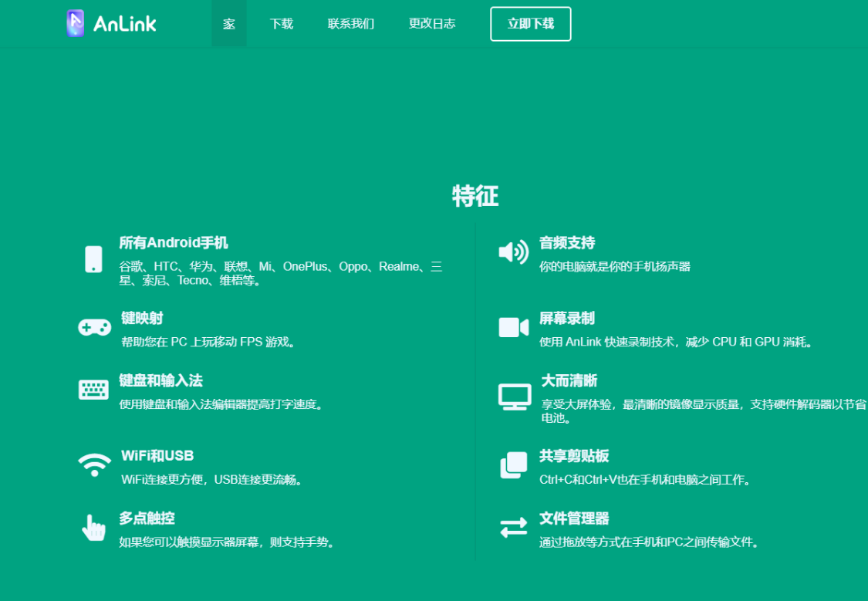Click the keyboard icon for 键盘和输入法
The image size is (868, 601).
coord(93,390)
